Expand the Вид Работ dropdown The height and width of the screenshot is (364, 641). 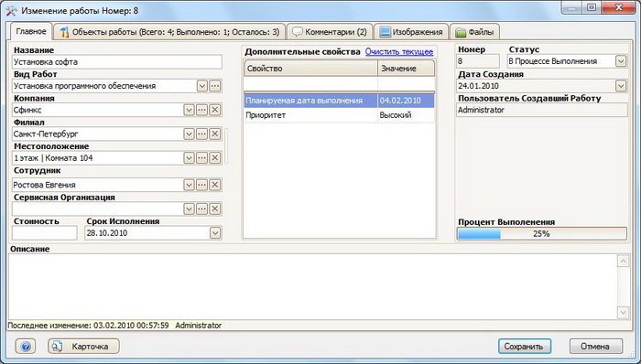202,86
